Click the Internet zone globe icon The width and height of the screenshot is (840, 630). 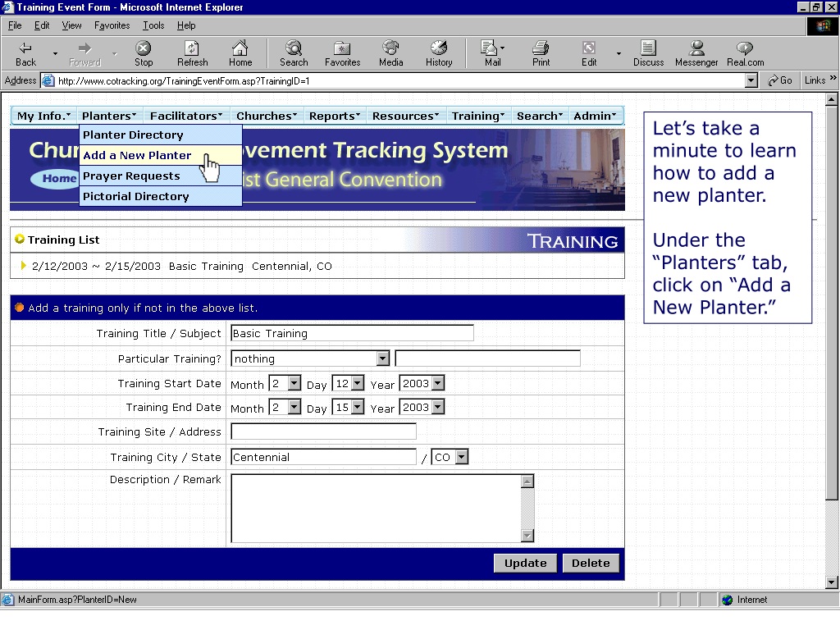tap(727, 600)
